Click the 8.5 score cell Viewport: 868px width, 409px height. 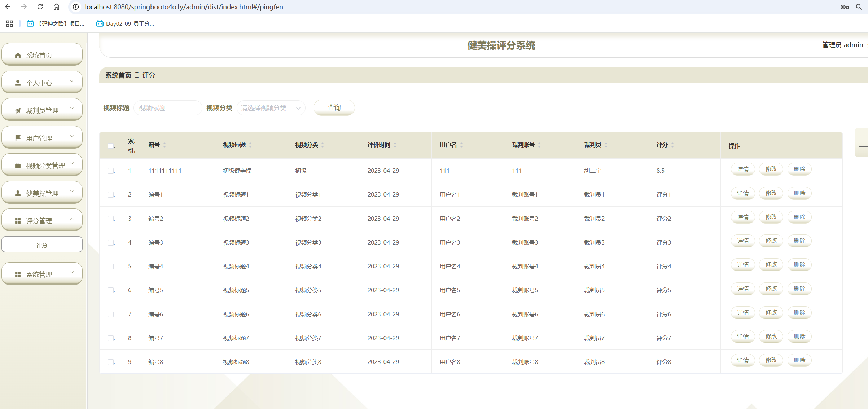tap(661, 171)
